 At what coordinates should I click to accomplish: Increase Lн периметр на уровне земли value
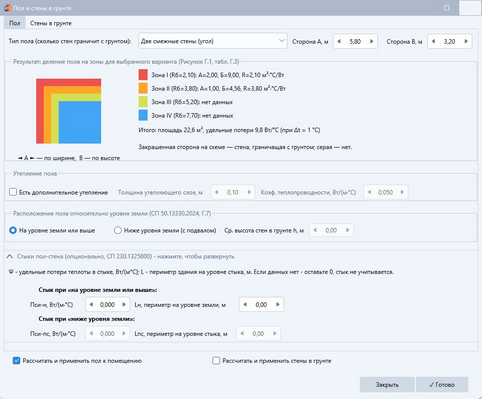278,304
